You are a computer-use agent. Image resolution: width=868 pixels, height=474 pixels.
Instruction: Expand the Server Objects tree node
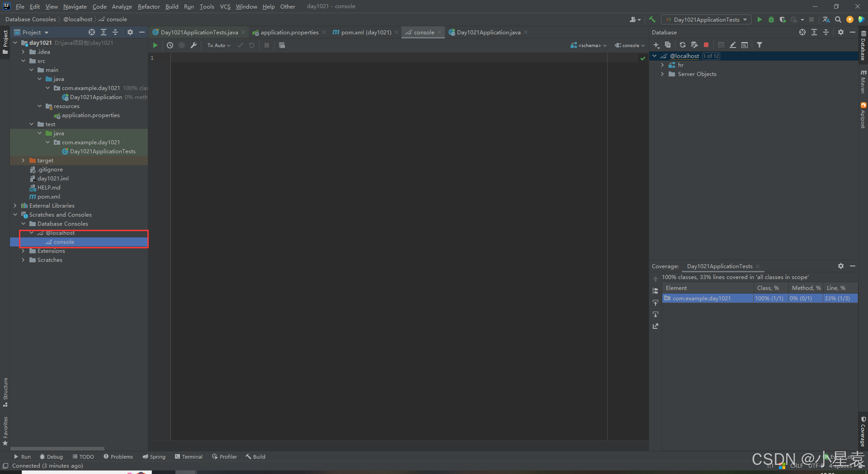662,74
